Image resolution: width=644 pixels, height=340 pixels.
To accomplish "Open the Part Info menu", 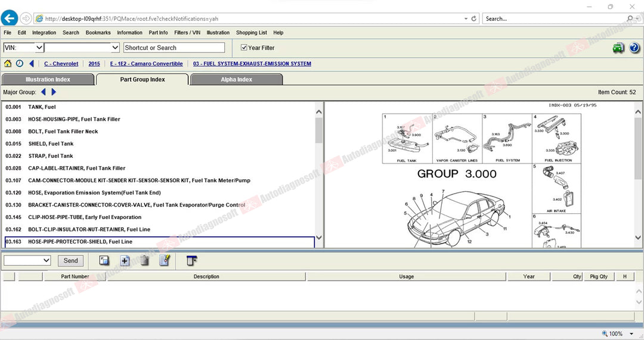I will [x=158, y=32].
